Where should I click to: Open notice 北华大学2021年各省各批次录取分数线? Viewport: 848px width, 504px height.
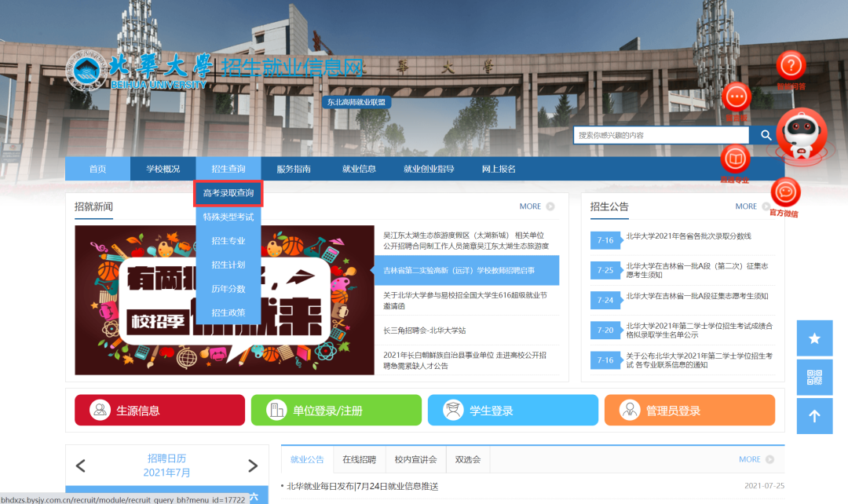[689, 236]
